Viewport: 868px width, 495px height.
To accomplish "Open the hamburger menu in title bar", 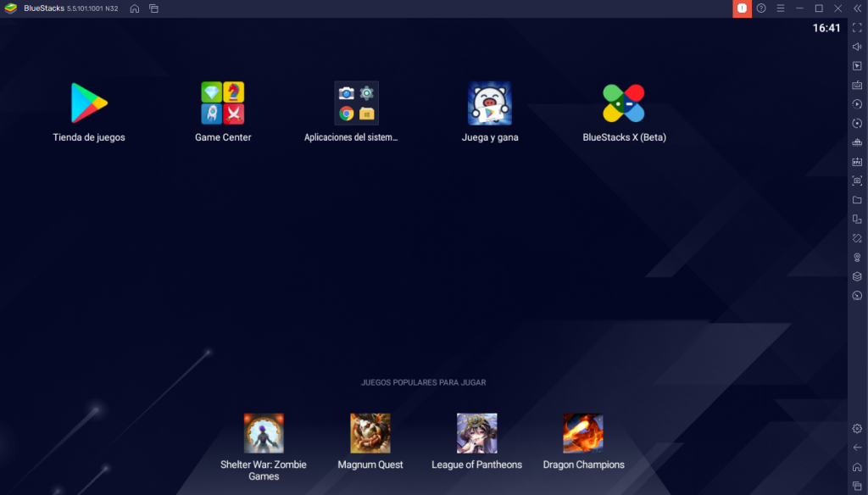I will (781, 8).
